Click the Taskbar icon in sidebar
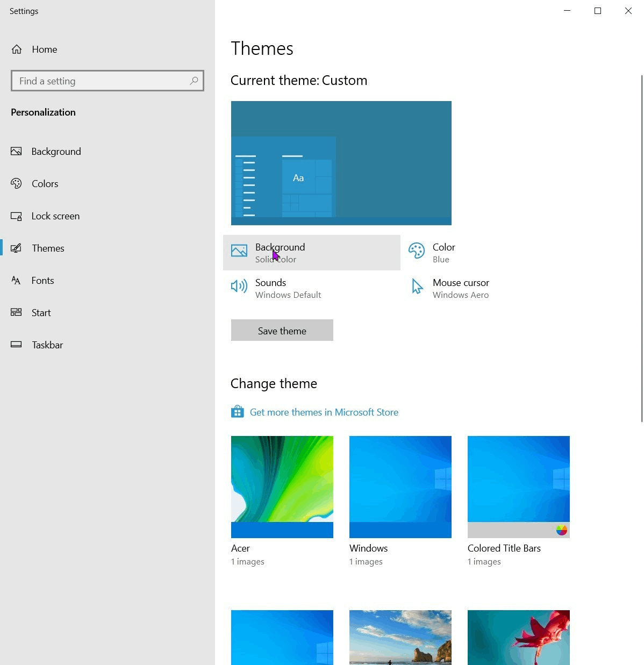644x665 pixels. click(16, 345)
